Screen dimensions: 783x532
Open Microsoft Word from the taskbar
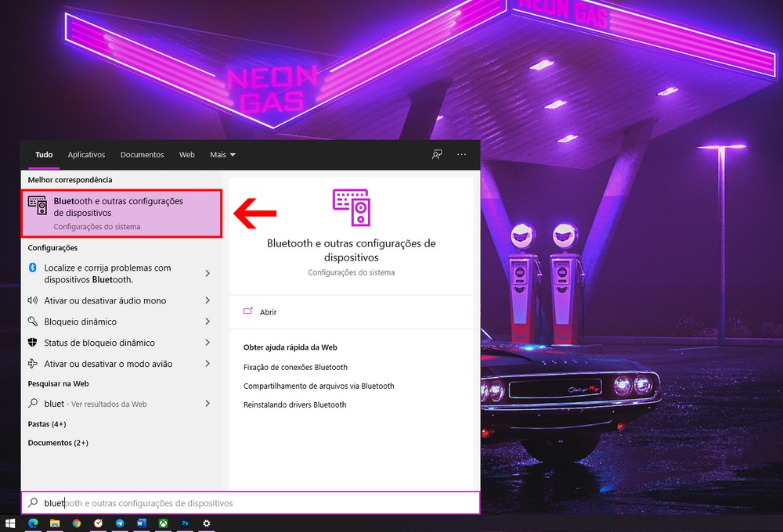tap(142, 523)
